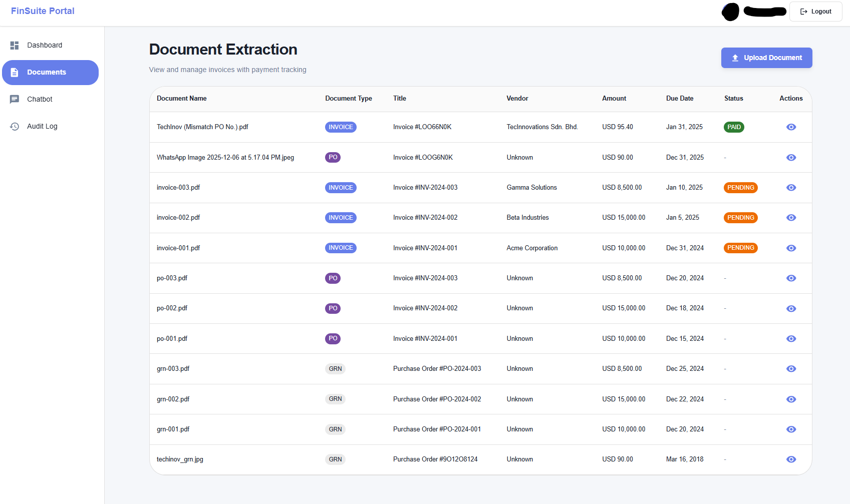Screen dimensions: 850x504
Task: Open eye icon for po-002.pdf row
Action: 791,308
